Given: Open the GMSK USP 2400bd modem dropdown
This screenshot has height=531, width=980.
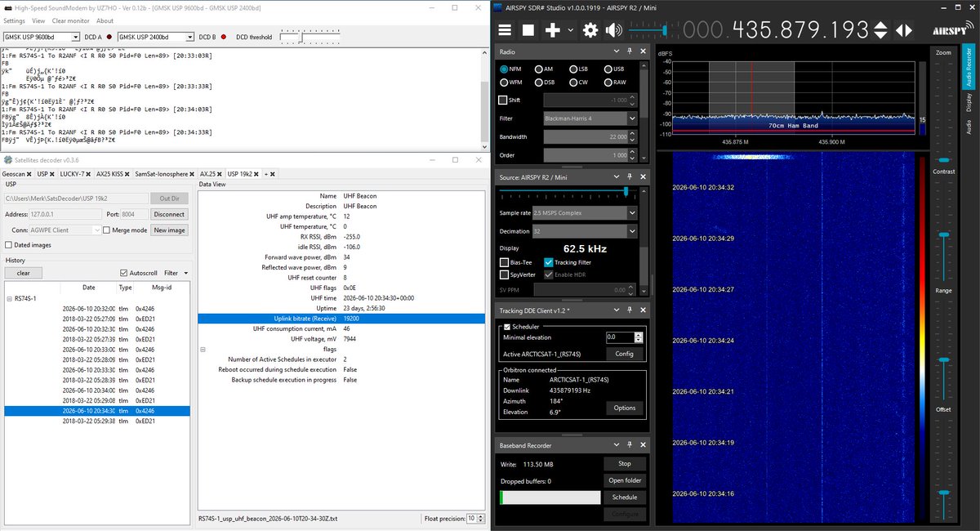Looking at the screenshot, I should pyautogui.click(x=190, y=37).
